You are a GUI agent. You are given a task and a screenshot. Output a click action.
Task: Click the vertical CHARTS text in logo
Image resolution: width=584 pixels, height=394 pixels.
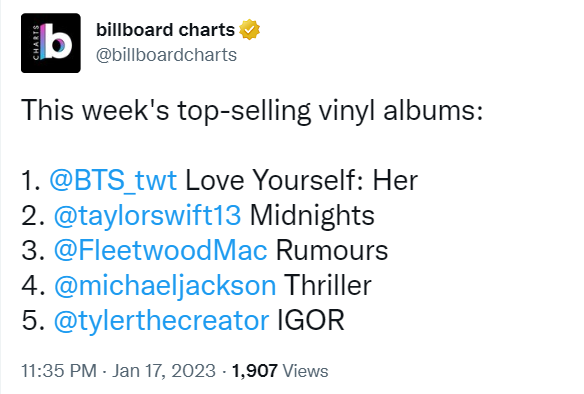coord(36,42)
